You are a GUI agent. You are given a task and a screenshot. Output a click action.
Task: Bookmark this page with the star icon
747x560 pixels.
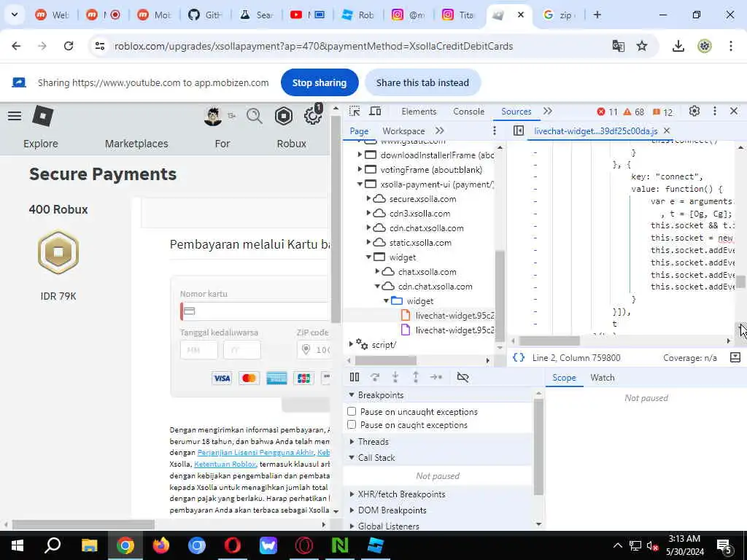pos(642,46)
